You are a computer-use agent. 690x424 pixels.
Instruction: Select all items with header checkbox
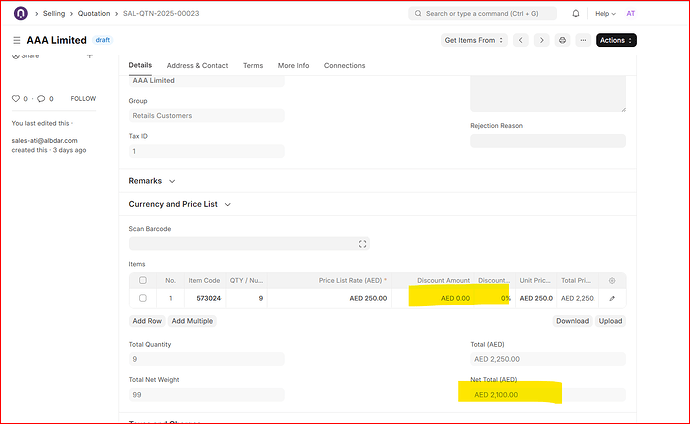click(143, 281)
